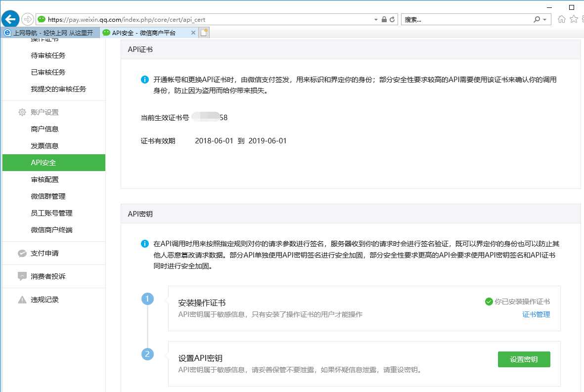This screenshot has height=392, width=584.
Task: Close the API安全 browser tab
Action: point(193,33)
